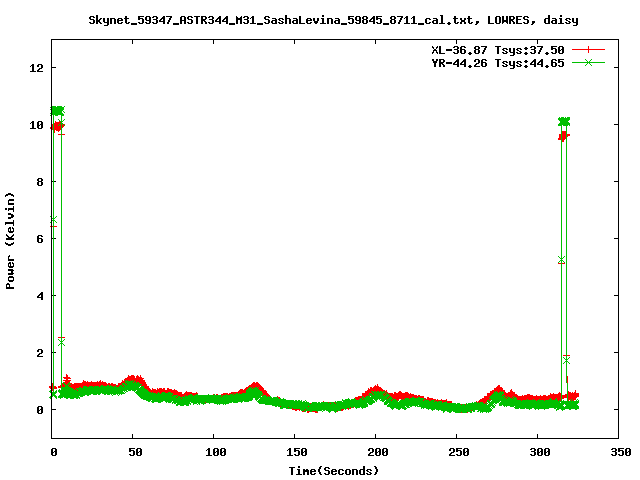Click the green calibration cluster near 10 K at 317 seconds

tap(564, 121)
